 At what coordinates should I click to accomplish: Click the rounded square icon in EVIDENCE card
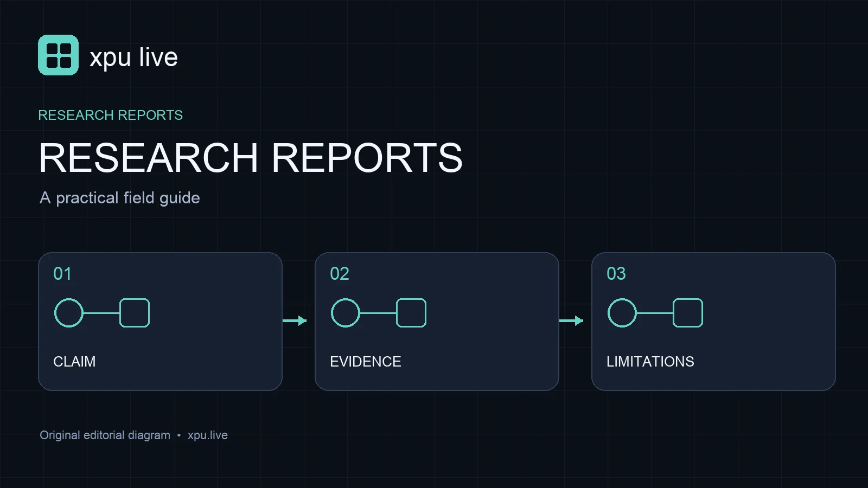(411, 313)
